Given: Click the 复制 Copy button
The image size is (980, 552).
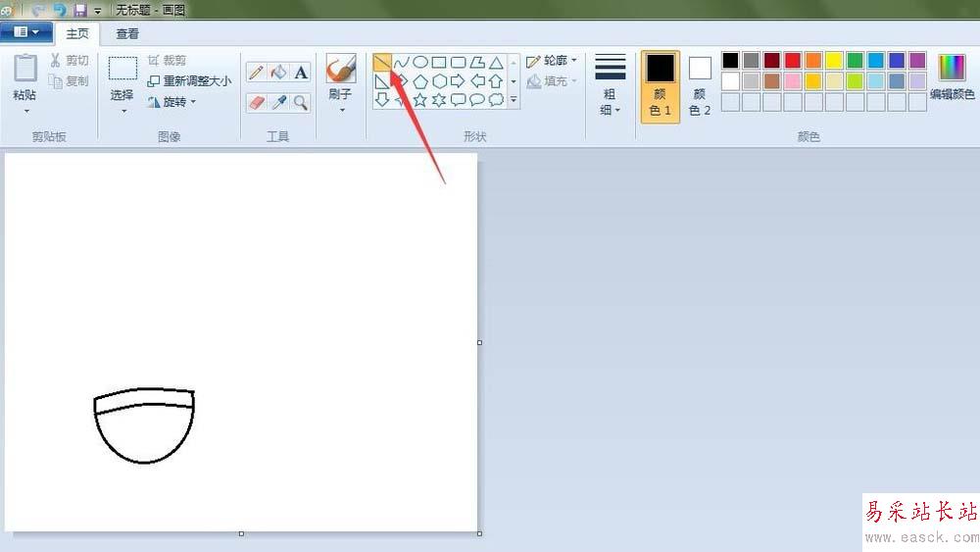Looking at the screenshot, I should (70, 81).
